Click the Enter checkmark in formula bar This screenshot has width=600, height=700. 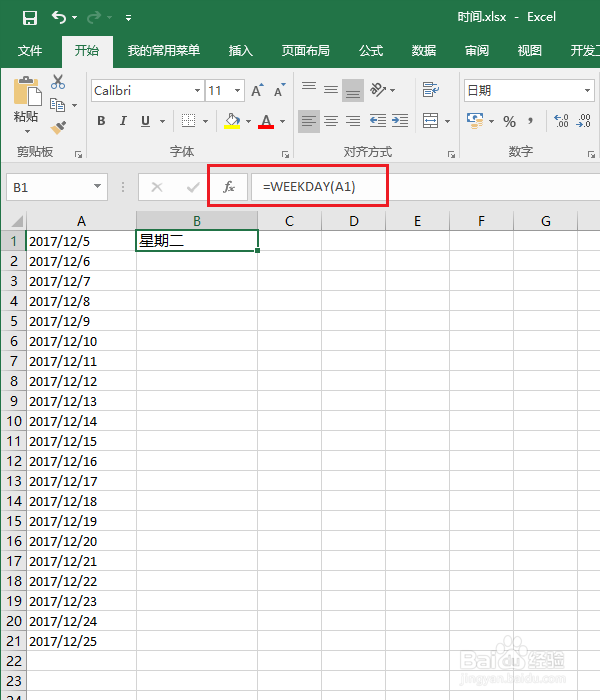click(x=193, y=187)
